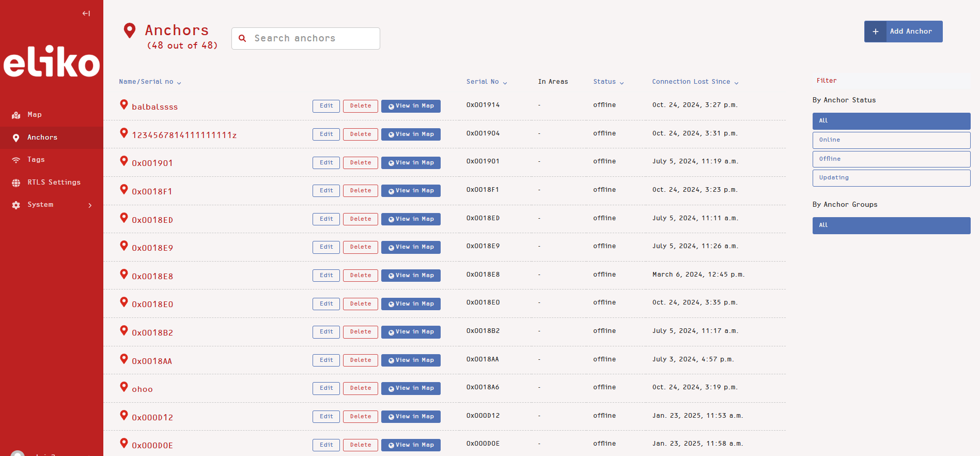Screen dimensions: 980x456
Task: Click the pin icon beside 0x001901
Action: click(124, 161)
